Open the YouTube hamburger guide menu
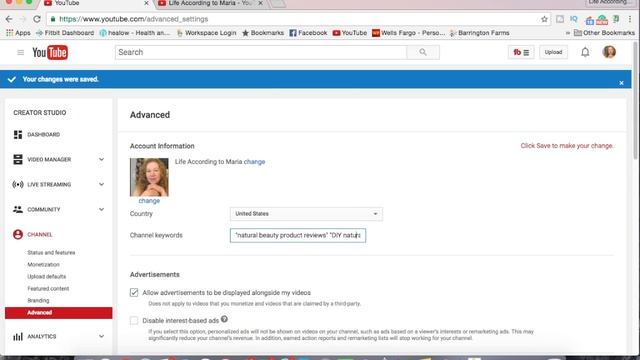This screenshot has width=640, height=360. (20, 52)
